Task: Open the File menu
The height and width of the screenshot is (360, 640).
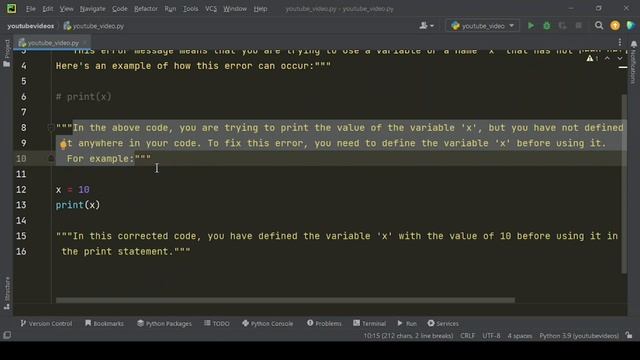Action: click(31, 9)
